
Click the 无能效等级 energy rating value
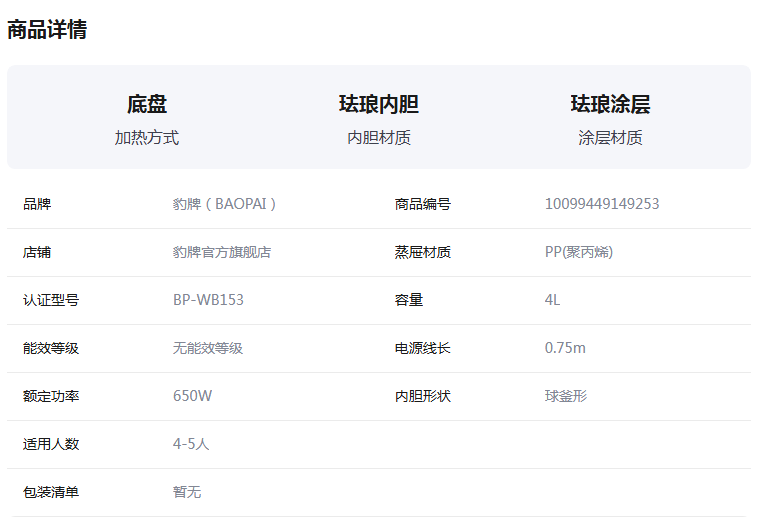point(208,348)
